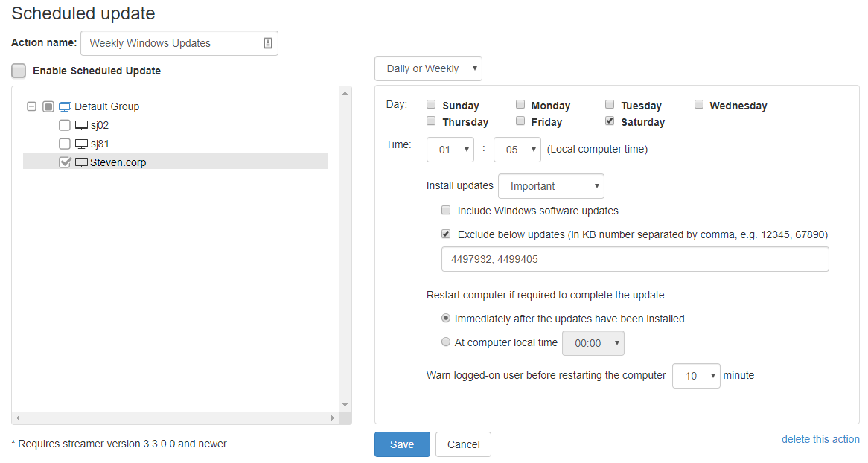Viewport: 868px width, 463px height.
Task: Click the contact card icon in Action name field
Action: click(x=268, y=43)
